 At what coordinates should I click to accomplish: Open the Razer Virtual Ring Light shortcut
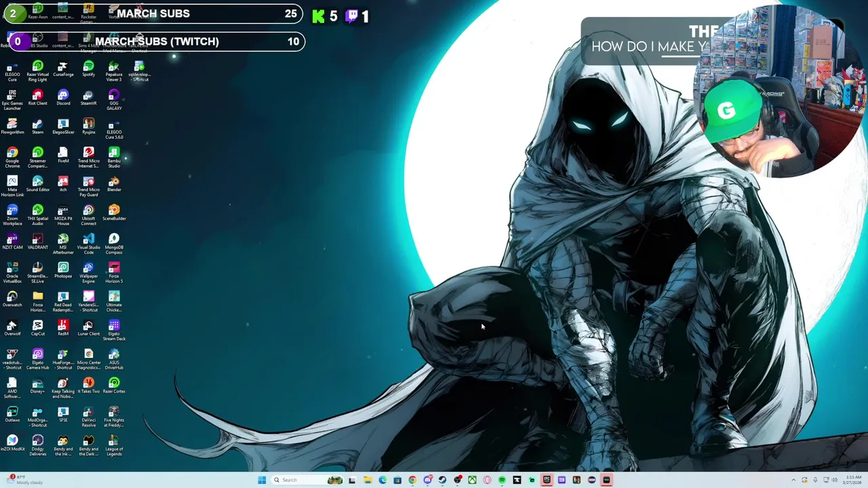[37, 70]
